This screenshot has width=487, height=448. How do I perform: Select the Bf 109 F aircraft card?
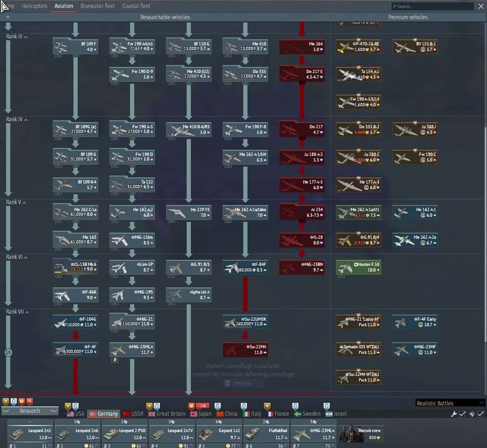(76, 47)
